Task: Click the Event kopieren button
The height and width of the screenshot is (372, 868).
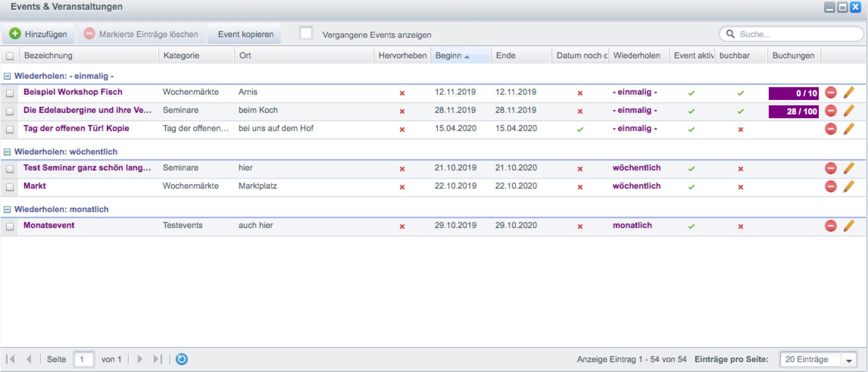Action: (x=245, y=34)
